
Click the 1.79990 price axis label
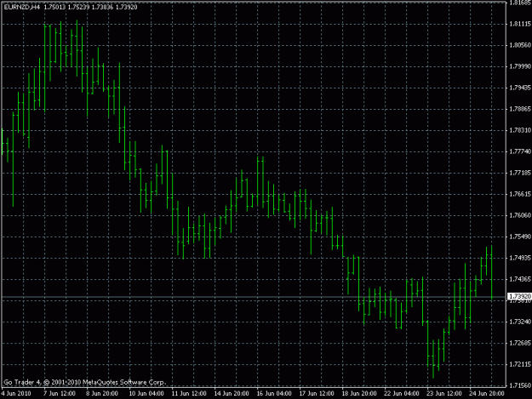[520, 66]
